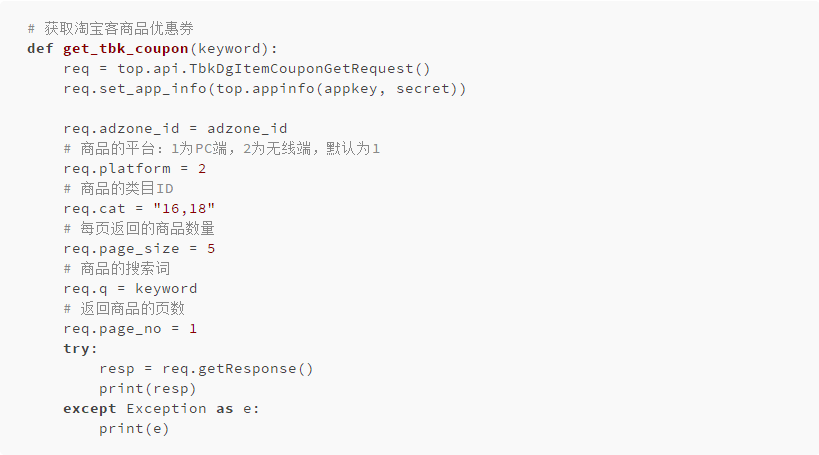Click the value 1 after req.page_no

[x=193, y=329]
